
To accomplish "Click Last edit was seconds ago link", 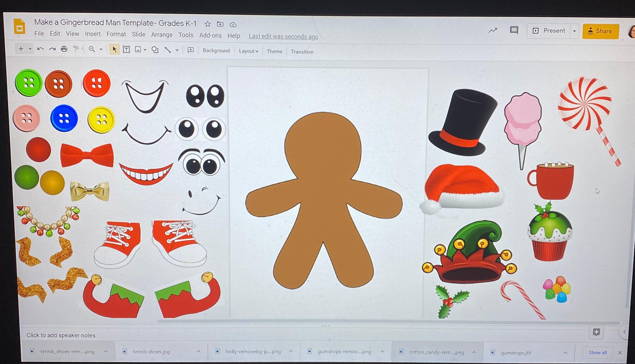I will click(283, 37).
